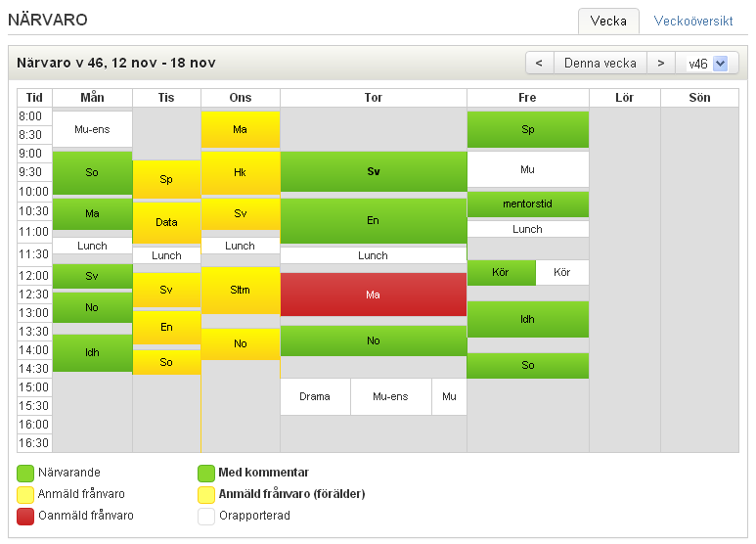This screenshot has height=544, width=756.
Task: Click Wednesday's Sltm lesson block
Action: pos(241,290)
